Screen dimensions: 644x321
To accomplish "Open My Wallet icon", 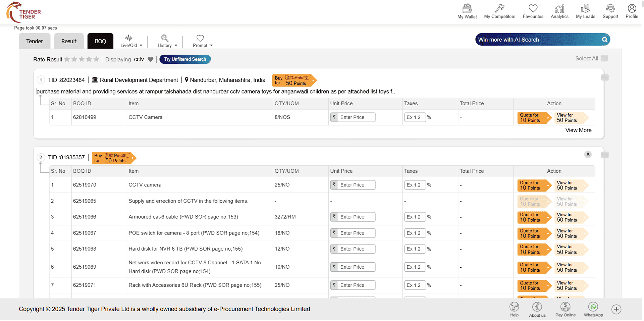I will 467,9.
